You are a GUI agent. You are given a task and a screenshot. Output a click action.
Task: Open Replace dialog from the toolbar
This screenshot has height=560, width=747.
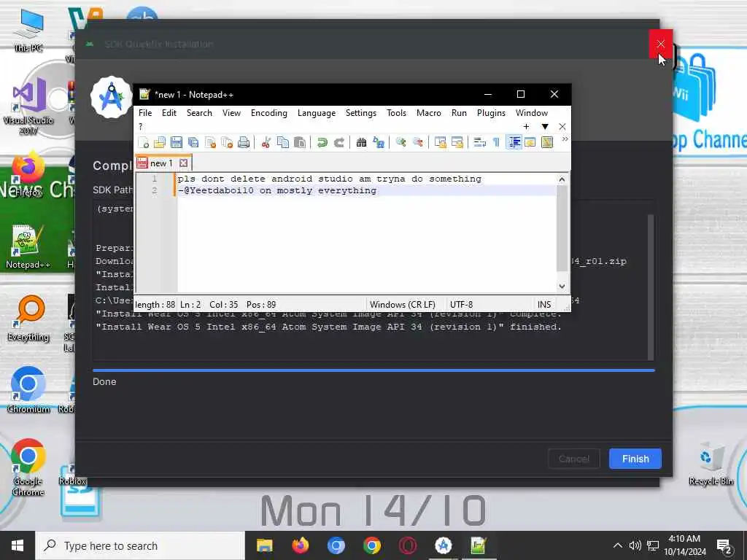(x=379, y=142)
